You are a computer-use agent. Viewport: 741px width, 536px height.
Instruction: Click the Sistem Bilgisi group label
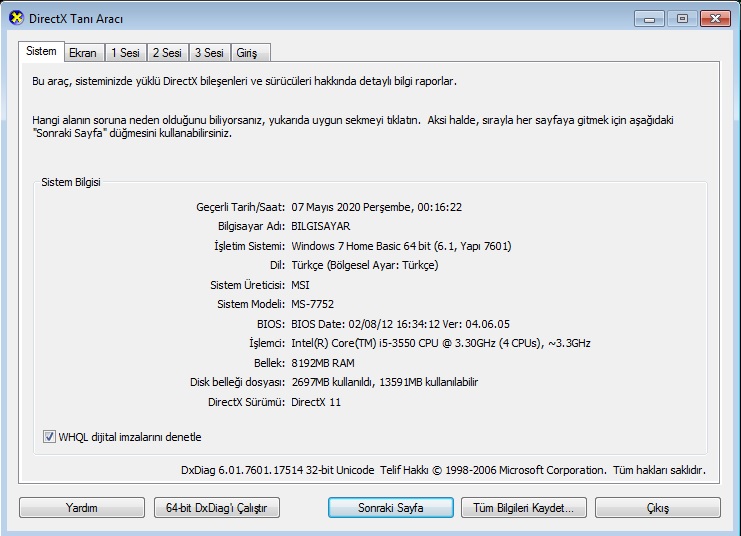click(x=71, y=182)
